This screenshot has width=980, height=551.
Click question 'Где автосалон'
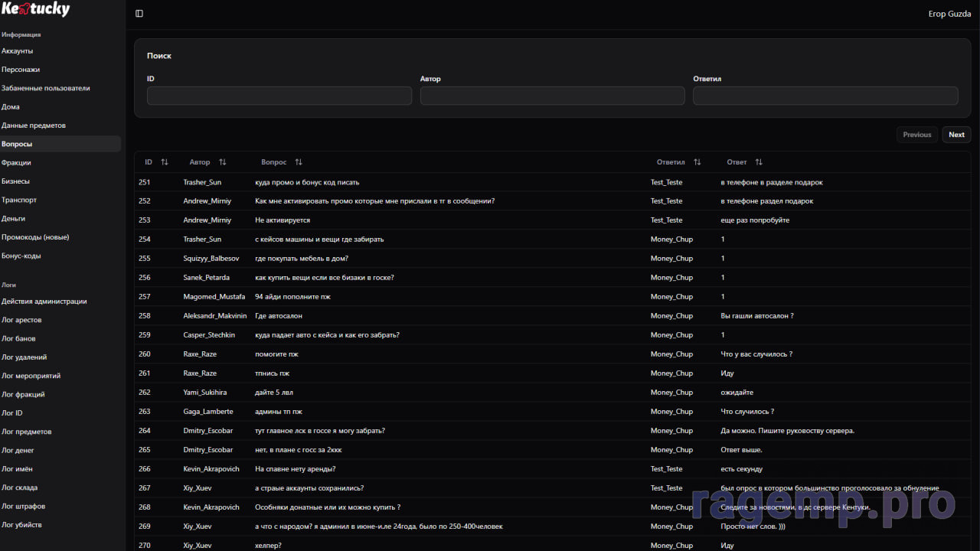tap(279, 316)
